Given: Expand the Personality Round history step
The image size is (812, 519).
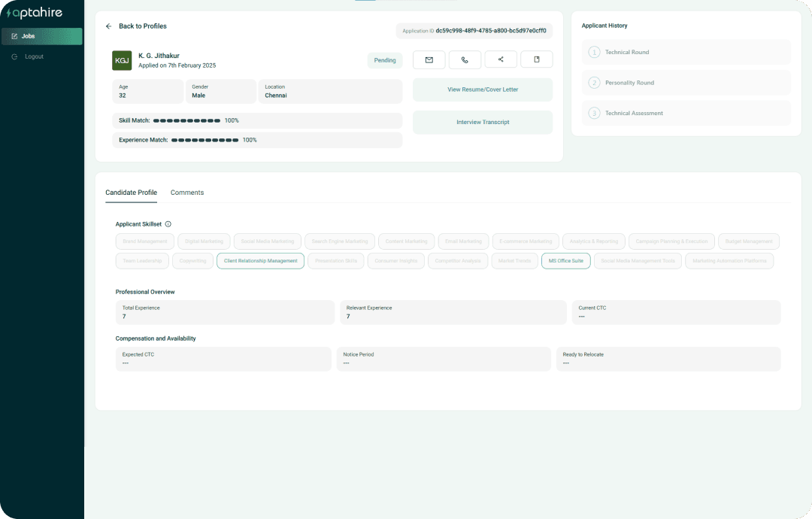Looking at the screenshot, I should point(686,83).
